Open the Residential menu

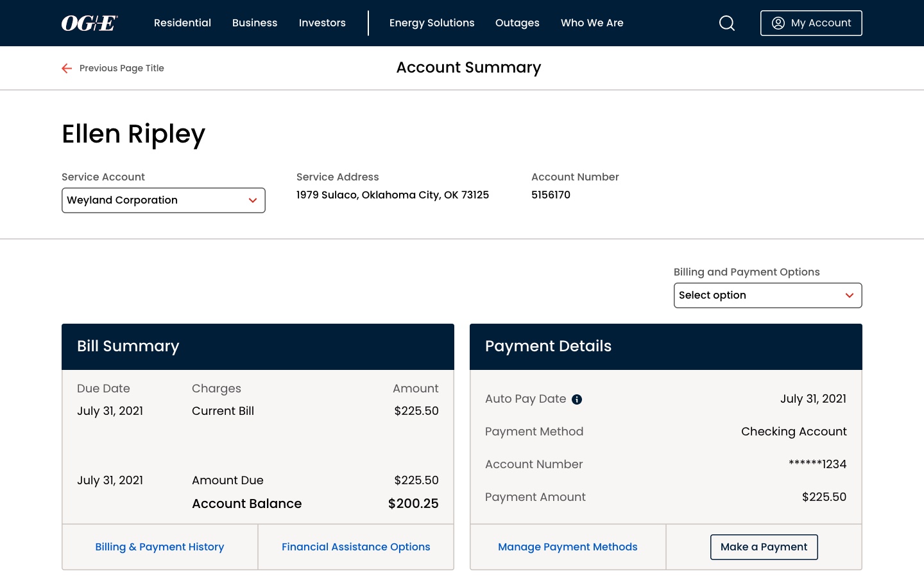click(x=182, y=23)
